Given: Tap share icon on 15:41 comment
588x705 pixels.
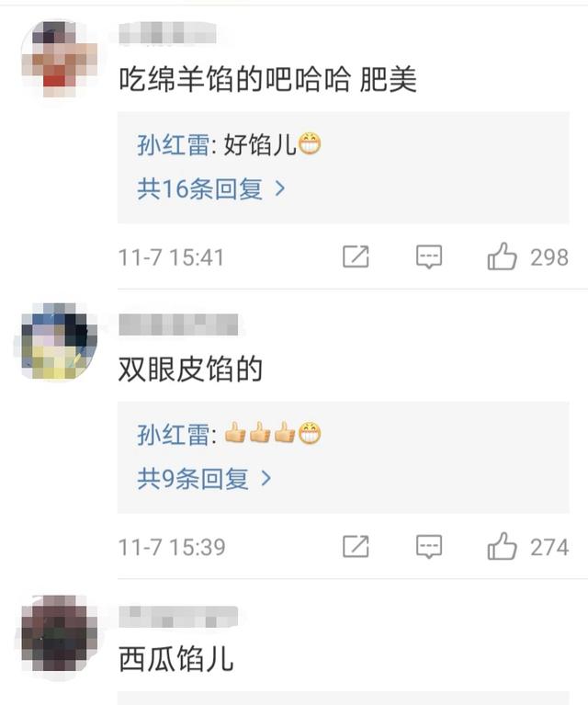Looking at the screenshot, I should coord(356,256).
